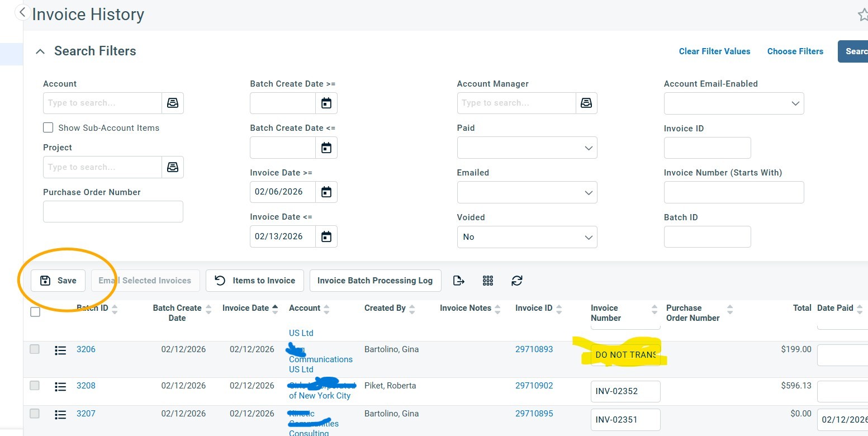868x436 pixels.
Task: Open the Project lookup tray icon
Action: 173,167
